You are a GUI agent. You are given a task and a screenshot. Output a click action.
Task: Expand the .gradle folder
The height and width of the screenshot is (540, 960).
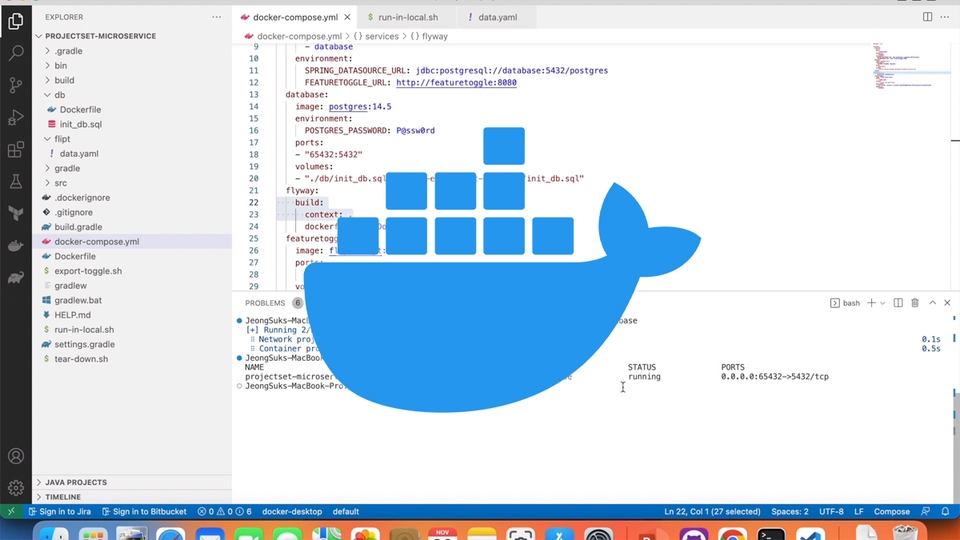pos(68,51)
